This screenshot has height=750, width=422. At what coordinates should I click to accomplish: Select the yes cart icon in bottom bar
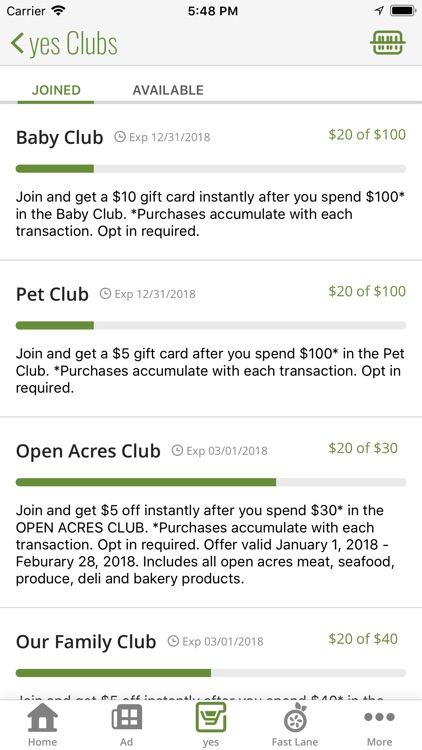pyautogui.click(x=211, y=717)
